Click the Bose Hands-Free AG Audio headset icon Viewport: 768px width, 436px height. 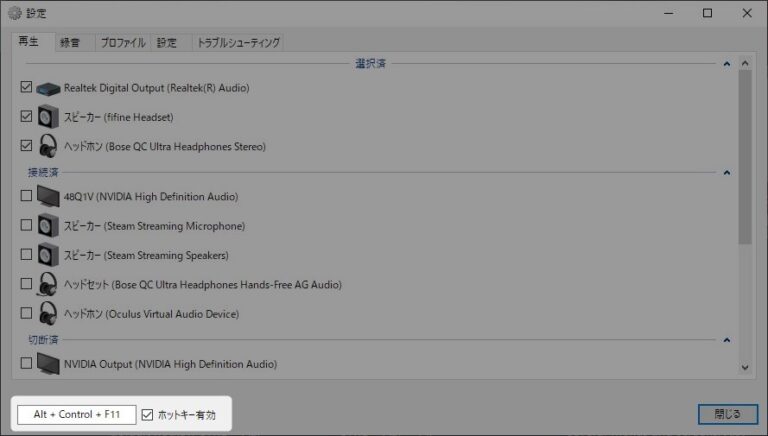click(49, 285)
